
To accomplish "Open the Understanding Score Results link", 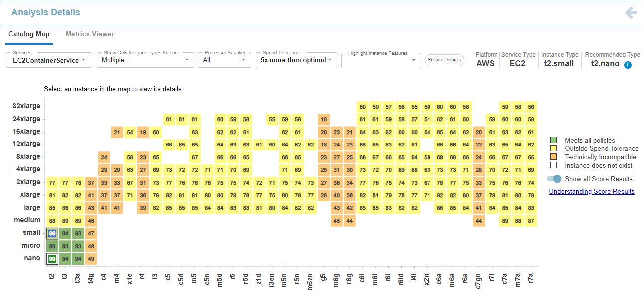I will [592, 191].
